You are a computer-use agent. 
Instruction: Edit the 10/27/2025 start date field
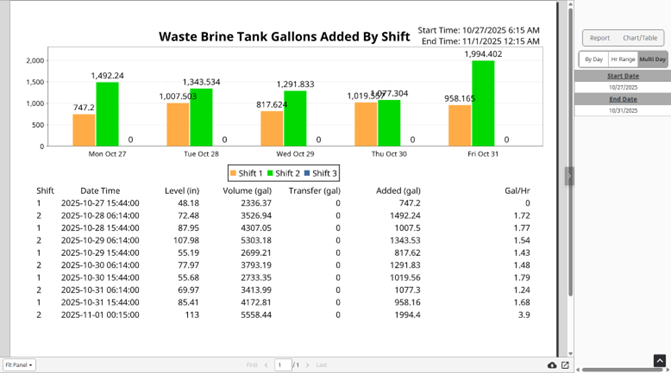click(x=623, y=87)
